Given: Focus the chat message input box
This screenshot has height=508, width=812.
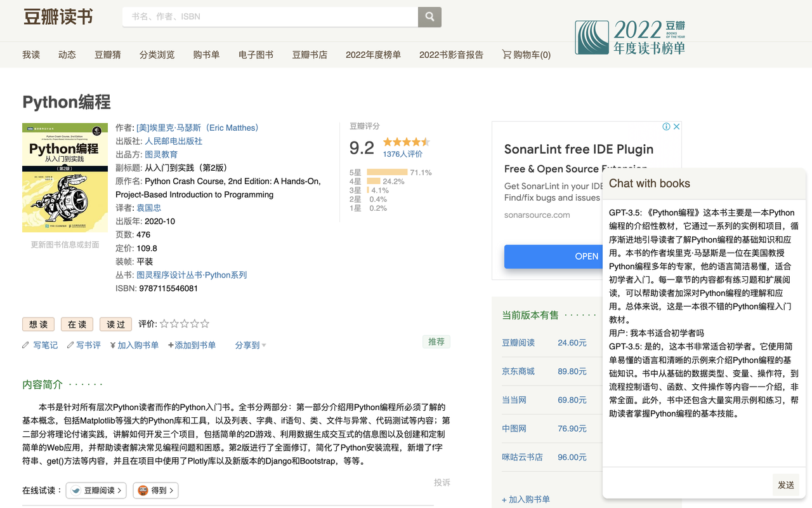Looking at the screenshot, I should pyautogui.click(x=688, y=485).
